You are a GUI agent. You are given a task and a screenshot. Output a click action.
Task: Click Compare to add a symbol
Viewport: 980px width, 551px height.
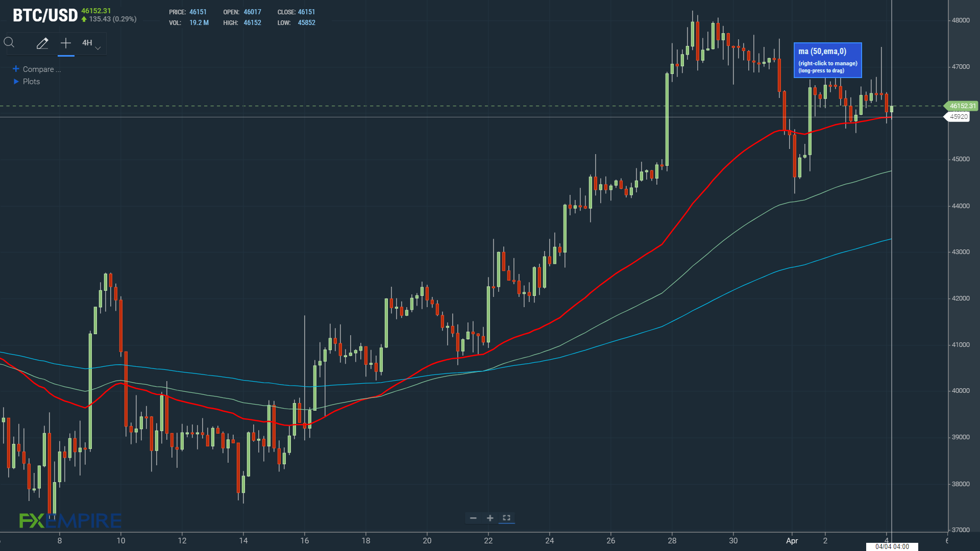(37, 69)
